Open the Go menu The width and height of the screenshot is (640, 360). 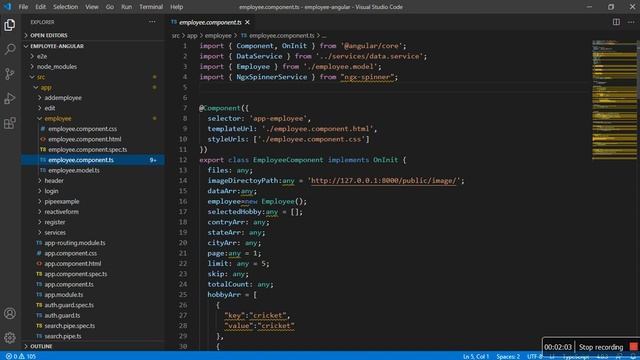(110, 7)
